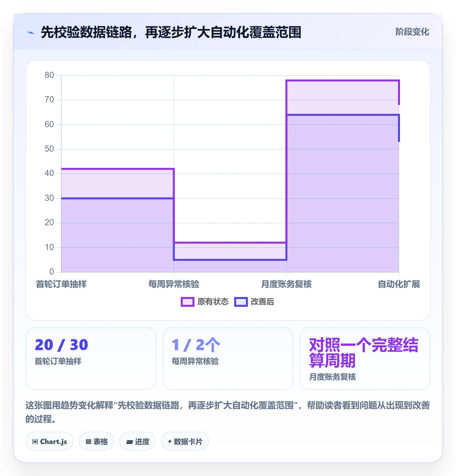
Task: Click the lightning bolt icon beside the title
Action: pos(31,33)
